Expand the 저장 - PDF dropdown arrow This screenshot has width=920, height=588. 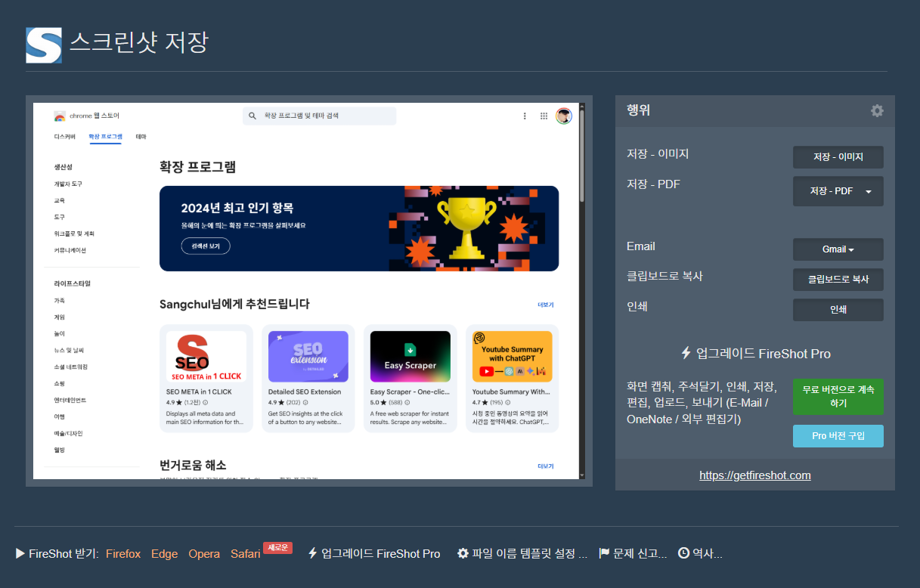(x=869, y=192)
